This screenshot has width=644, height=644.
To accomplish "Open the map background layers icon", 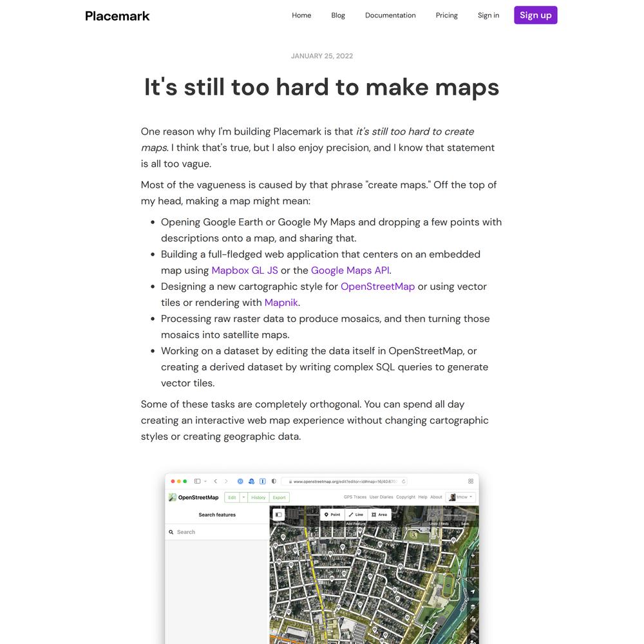I will [x=473, y=607].
